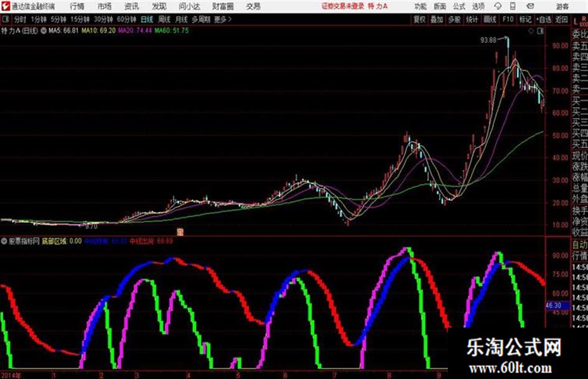Click the 返回 back button

(561, 19)
